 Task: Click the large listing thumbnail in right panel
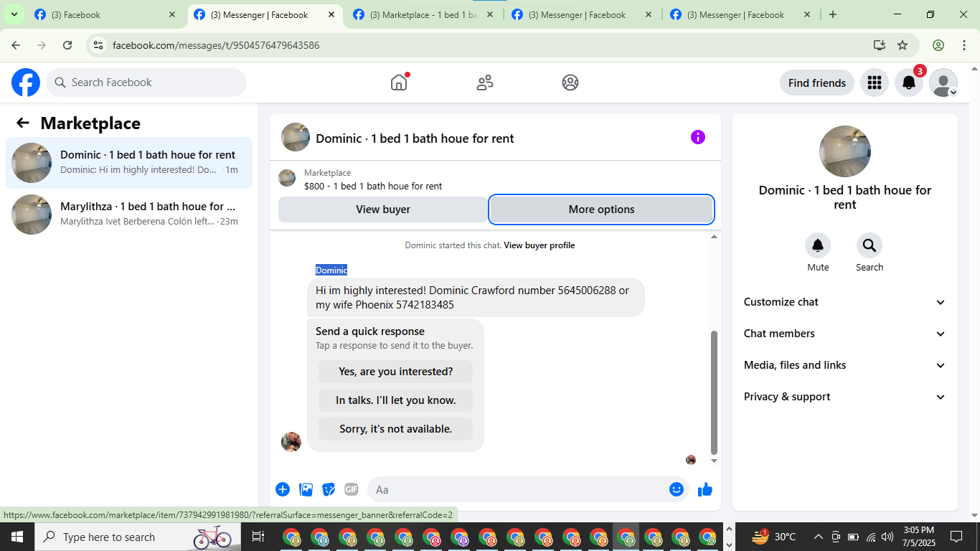click(845, 151)
